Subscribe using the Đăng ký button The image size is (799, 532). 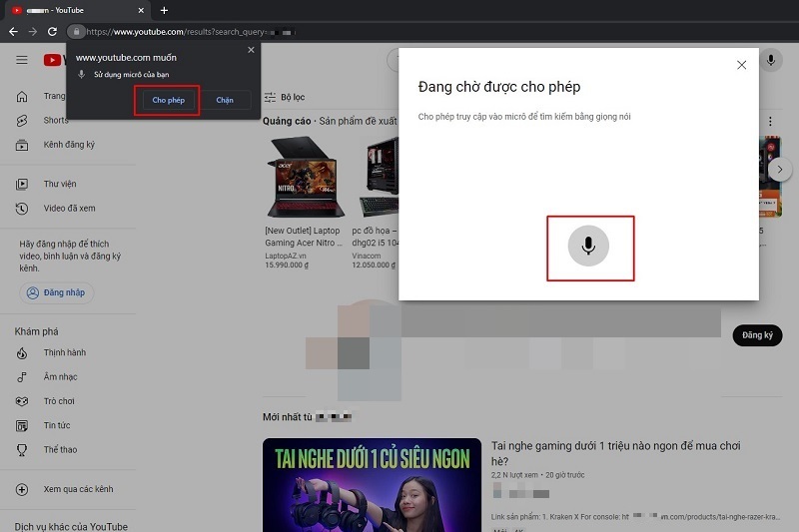[x=757, y=335]
